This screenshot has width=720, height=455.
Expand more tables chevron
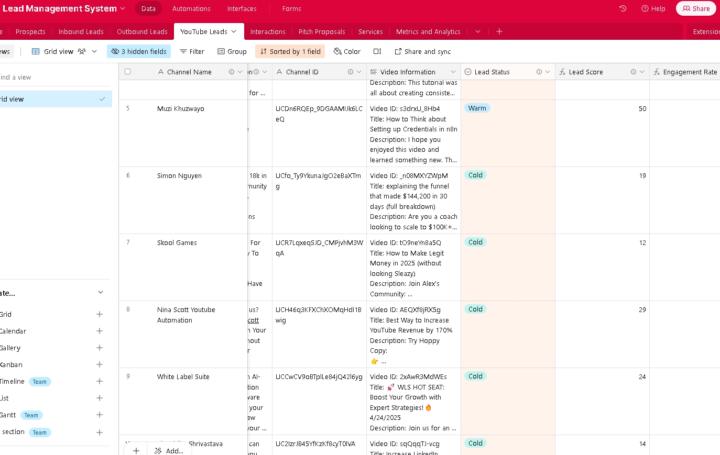click(x=478, y=32)
